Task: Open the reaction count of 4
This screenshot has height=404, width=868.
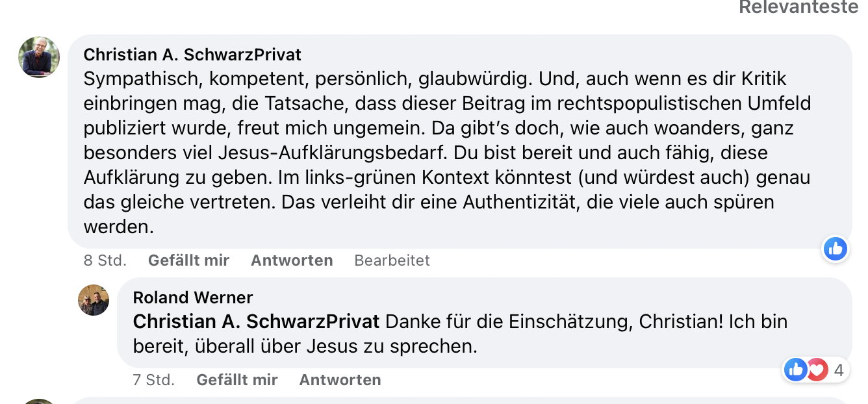Action: (x=838, y=370)
